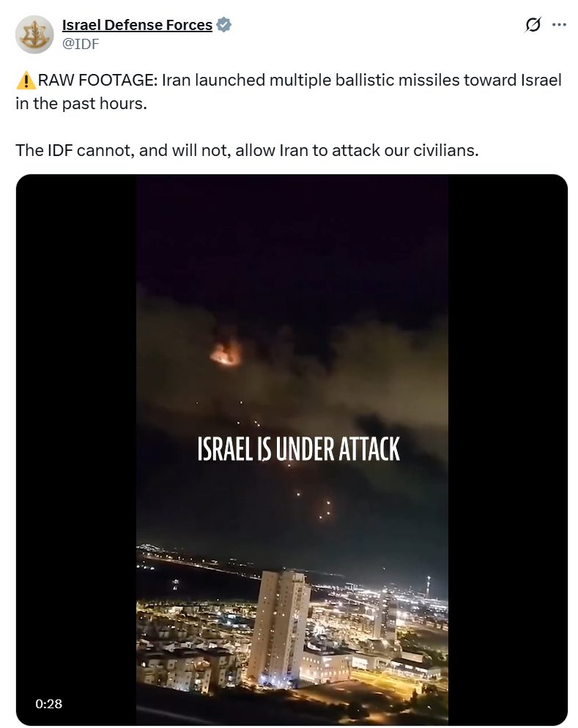
Task: Click the lit coastal highway in the video
Action: (x=200, y=562)
